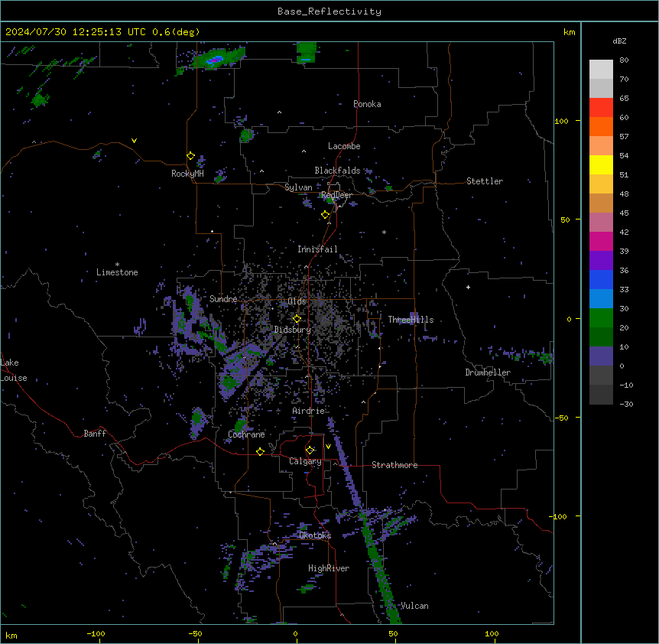Image resolution: width=659 pixels, height=644 pixels.
Task: Select the slate purple legend swatch between 0 and 10
Action: [601, 356]
